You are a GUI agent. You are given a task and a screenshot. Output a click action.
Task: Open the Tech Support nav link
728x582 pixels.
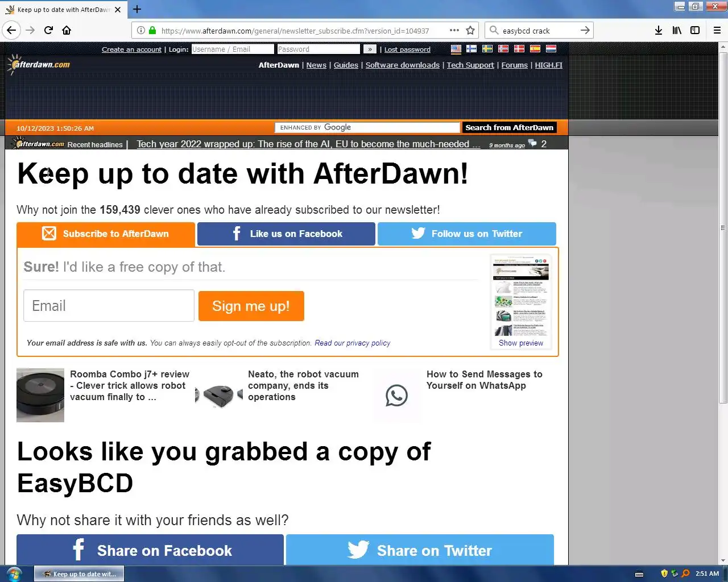pyautogui.click(x=470, y=65)
